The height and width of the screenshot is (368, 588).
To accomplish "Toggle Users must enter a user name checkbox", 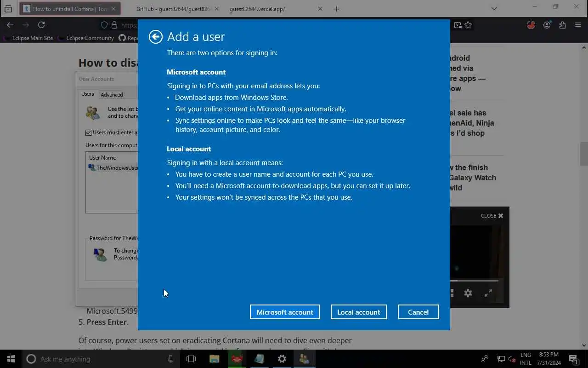I will pos(89,132).
